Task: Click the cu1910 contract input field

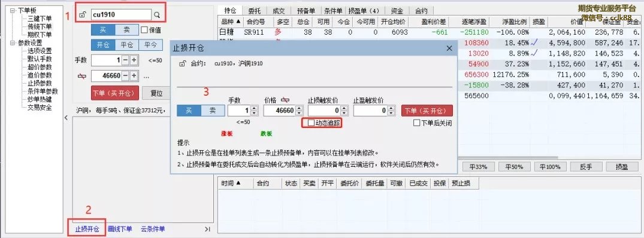Action: [x=121, y=15]
